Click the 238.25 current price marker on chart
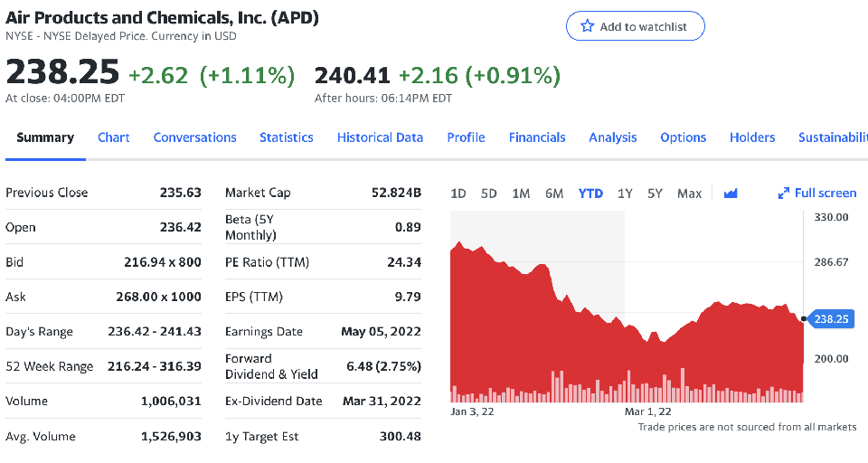This screenshot has width=868, height=463. (x=830, y=319)
